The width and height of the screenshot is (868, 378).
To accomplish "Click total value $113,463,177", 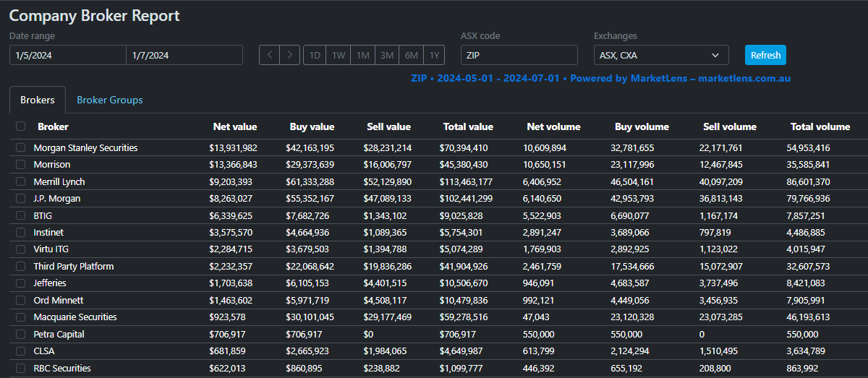I will coord(466,181).
